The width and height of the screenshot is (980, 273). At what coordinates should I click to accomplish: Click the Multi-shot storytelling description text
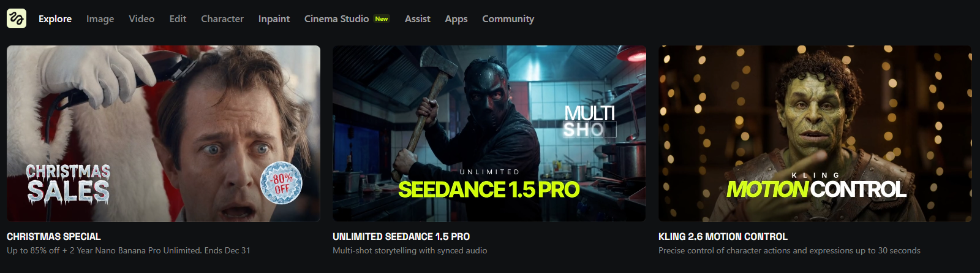tap(410, 250)
